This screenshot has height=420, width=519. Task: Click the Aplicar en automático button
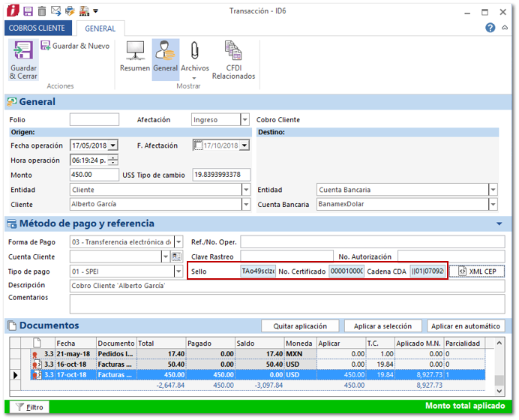pyautogui.click(x=466, y=326)
